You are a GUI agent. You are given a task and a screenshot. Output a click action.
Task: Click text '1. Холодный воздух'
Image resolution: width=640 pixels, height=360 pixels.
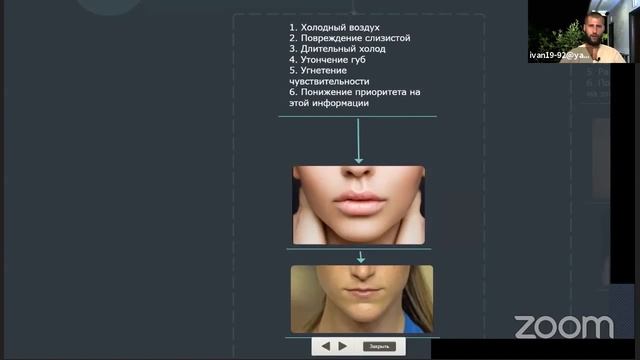(x=334, y=27)
